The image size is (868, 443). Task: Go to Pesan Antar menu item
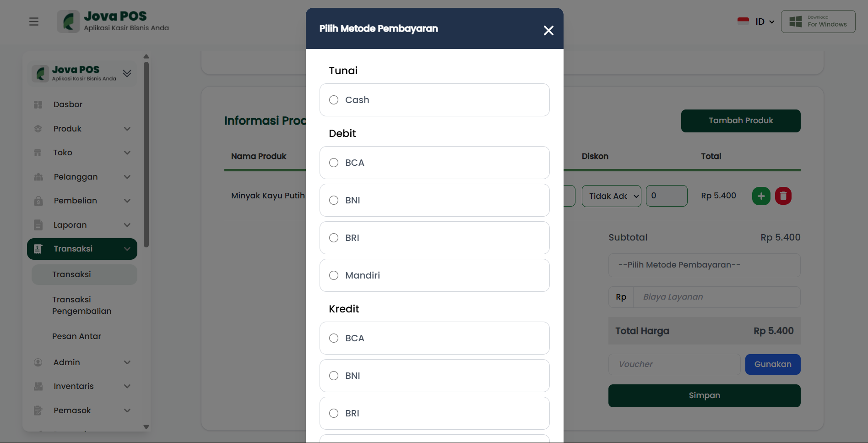(x=76, y=336)
